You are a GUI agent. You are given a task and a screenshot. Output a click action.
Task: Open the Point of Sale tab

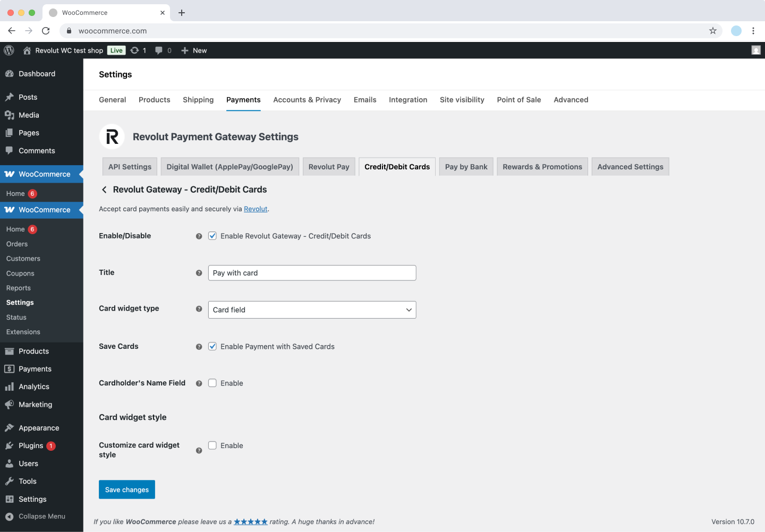click(x=519, y=100)
